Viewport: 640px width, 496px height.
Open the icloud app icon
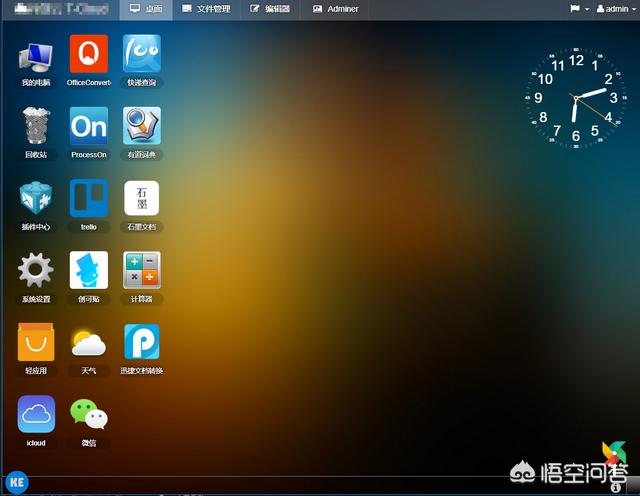point(36,414)
